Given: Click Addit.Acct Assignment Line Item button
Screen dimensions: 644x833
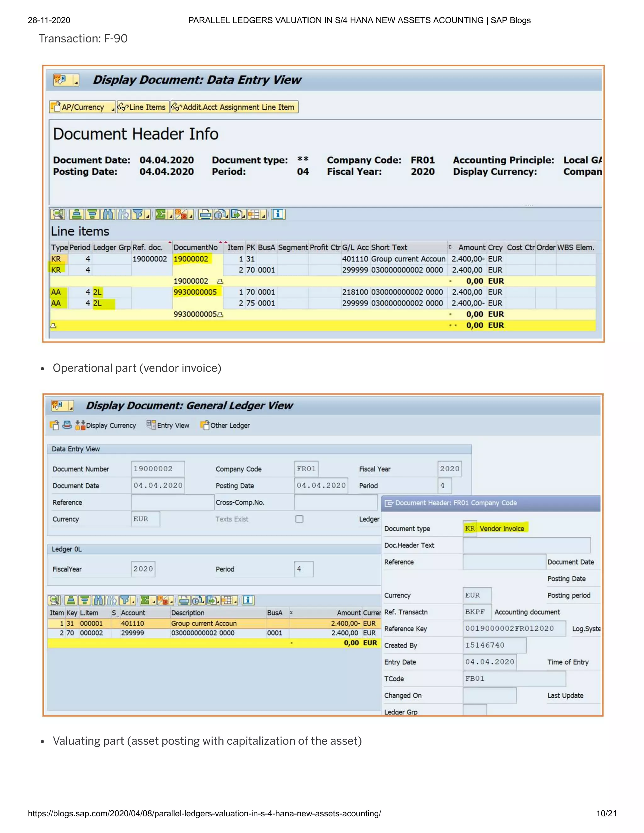Looking at the screenshot, I should point(234,107).
